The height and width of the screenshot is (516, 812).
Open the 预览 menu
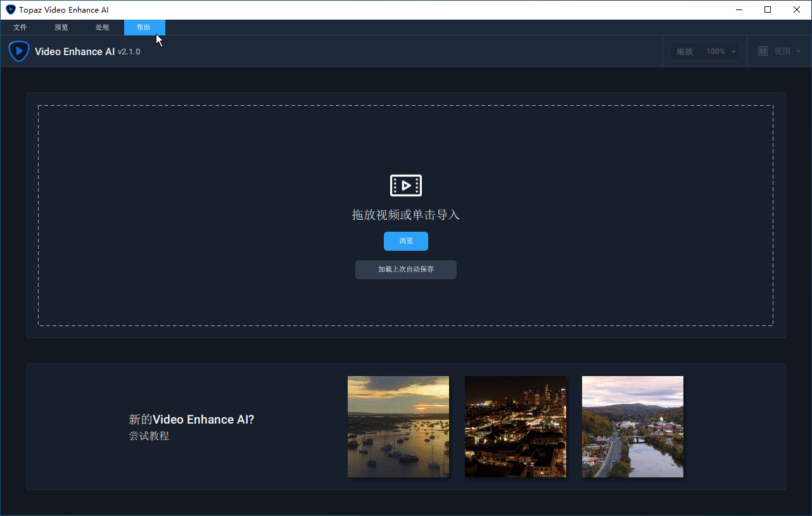coord(61,27)
